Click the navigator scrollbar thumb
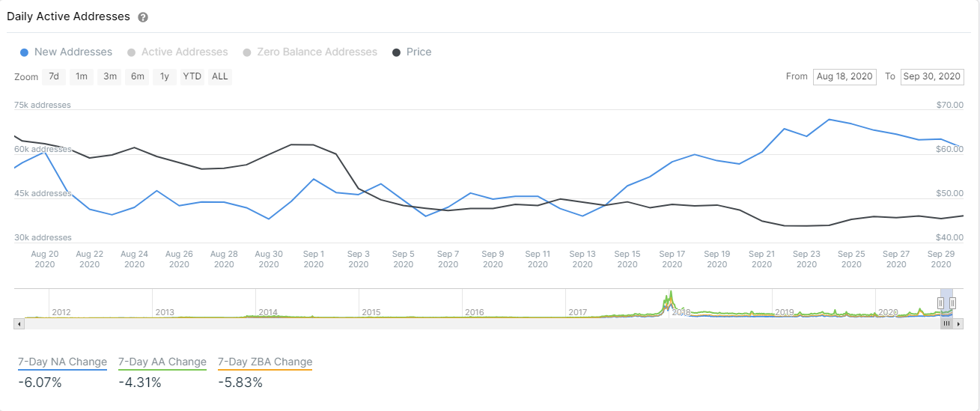980x411 pixels. 946,323
